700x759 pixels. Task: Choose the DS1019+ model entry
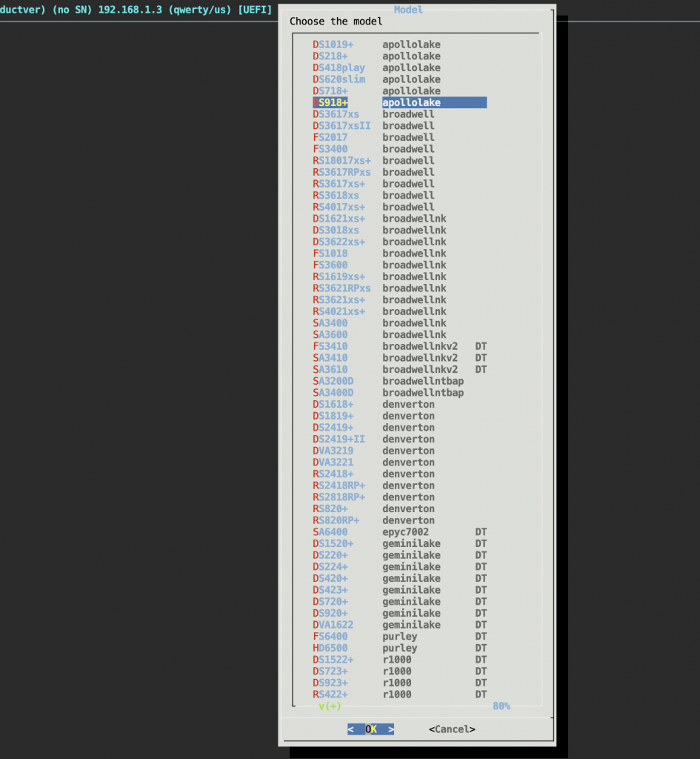click(333, 44)
